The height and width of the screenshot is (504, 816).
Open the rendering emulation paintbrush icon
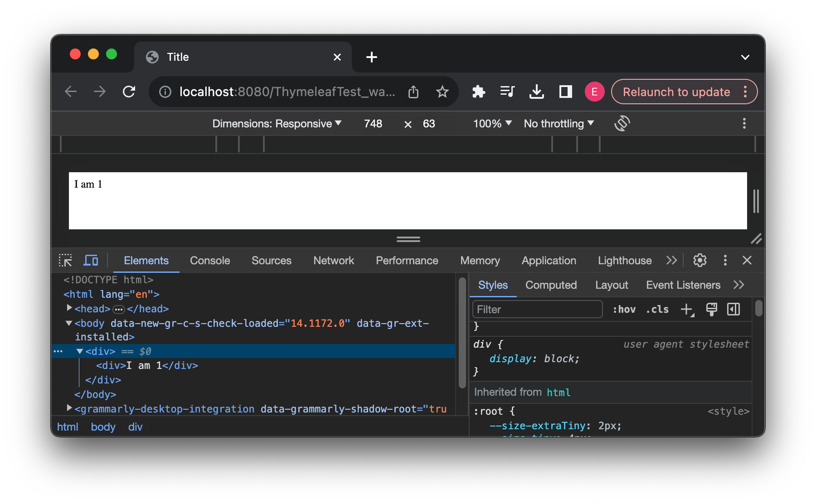(x=711, y=309)
